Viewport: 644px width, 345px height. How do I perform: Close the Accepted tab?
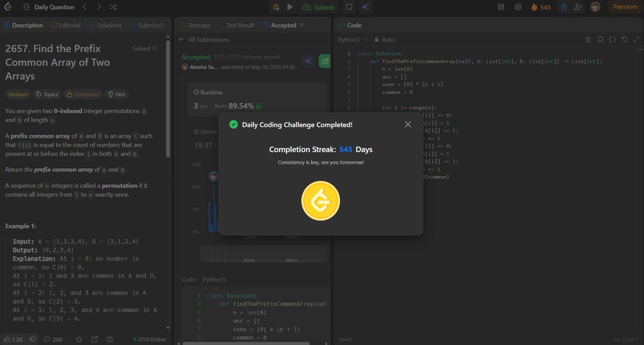(302, 25)
